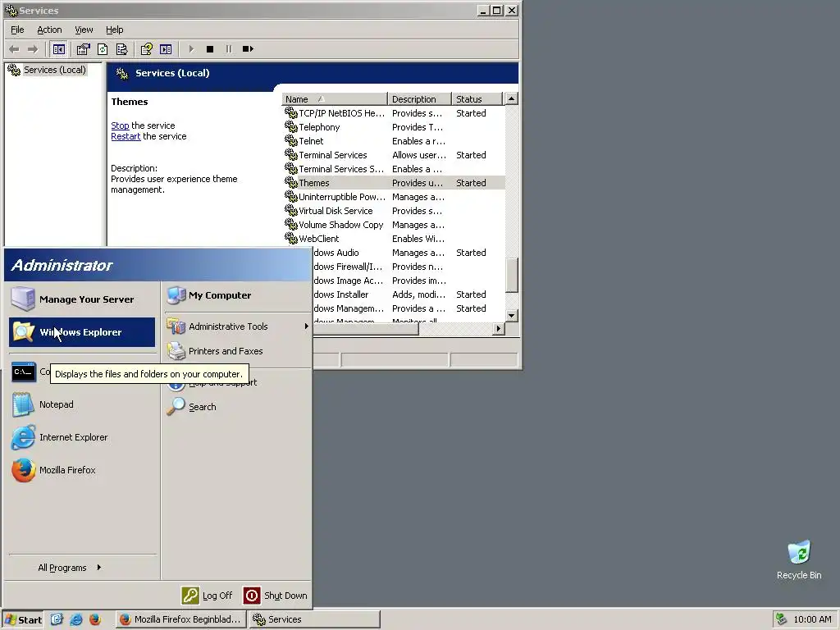Click the system tray network icon
Screen dimensions: 840x630
pos(782,619)
